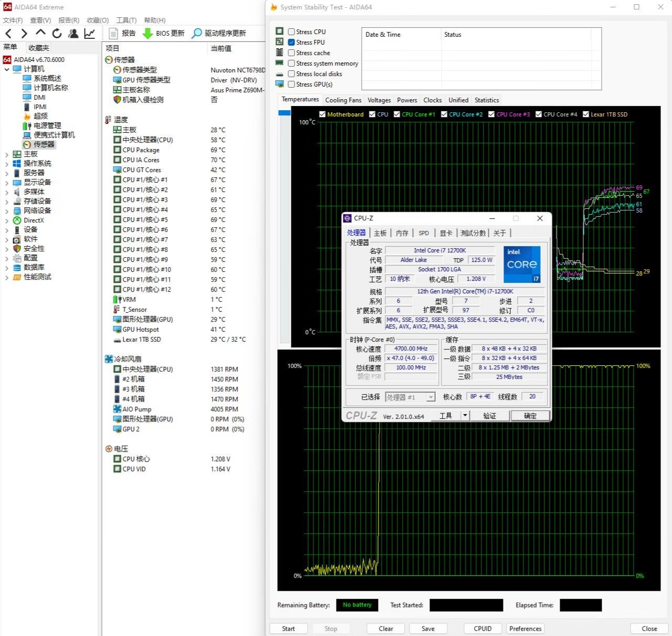This screenshot has width=672, height=636.
Task: Toggle the Lexar 1TB SSD graph checkbox
Action: click(x=586, y=114)
